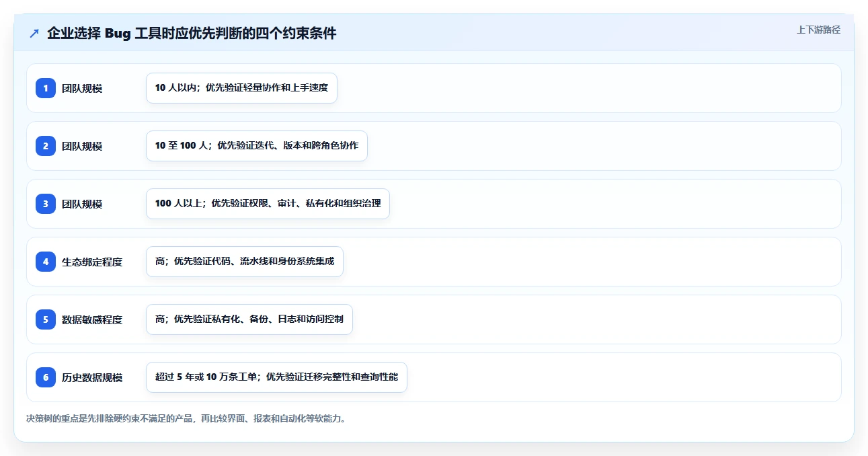Click the 上下游路径 label
This screenshot has width=868, height=456.
coord(818,30)
